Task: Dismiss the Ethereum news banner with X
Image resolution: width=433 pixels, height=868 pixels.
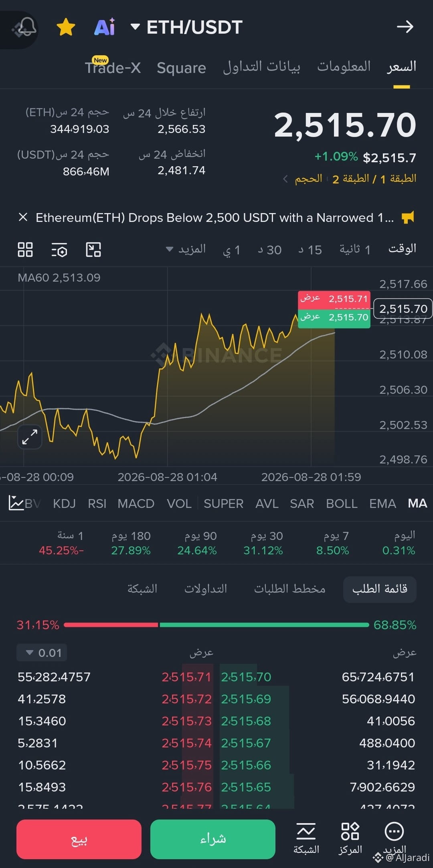Action: [x=23, y=217]
